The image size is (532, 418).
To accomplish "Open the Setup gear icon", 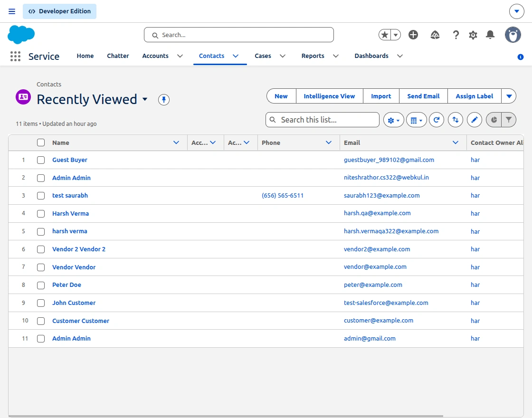I will (473, 35).
